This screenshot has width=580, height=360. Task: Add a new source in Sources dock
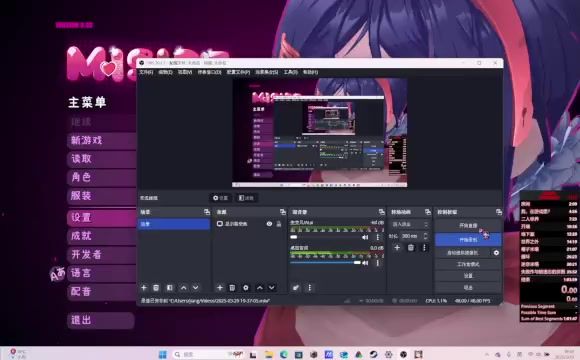220,287
